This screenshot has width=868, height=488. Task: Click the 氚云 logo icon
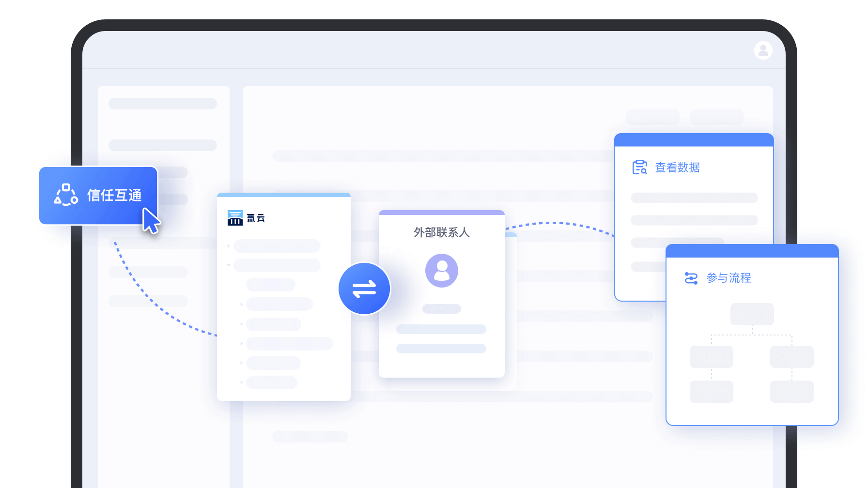click(235, 218)
